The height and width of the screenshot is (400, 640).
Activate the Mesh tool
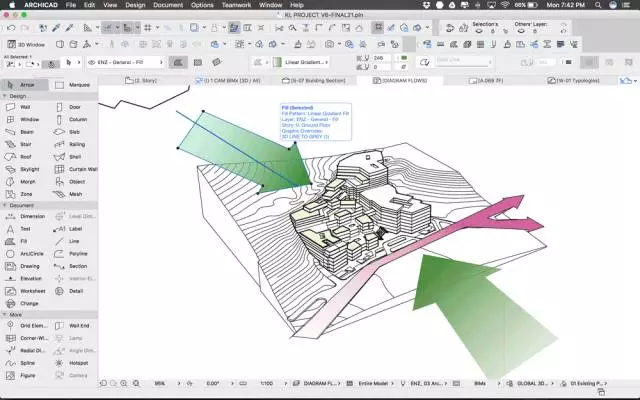[x=76, y=194]
